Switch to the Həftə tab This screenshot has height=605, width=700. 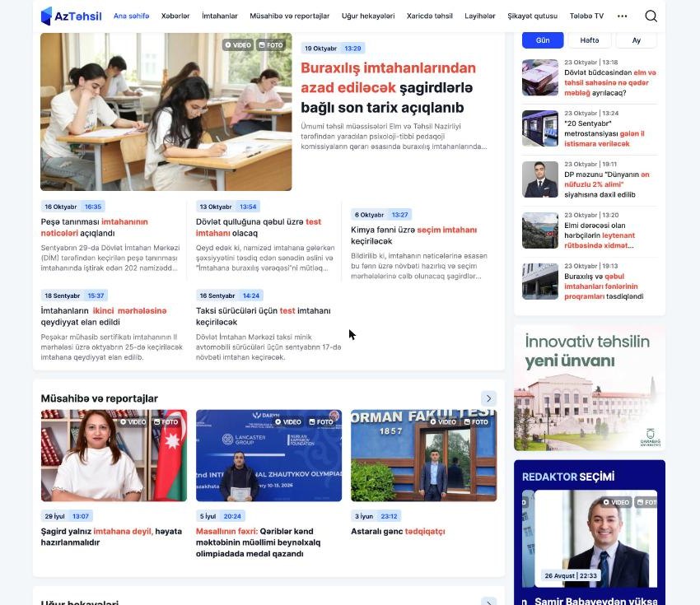[590, 40]
